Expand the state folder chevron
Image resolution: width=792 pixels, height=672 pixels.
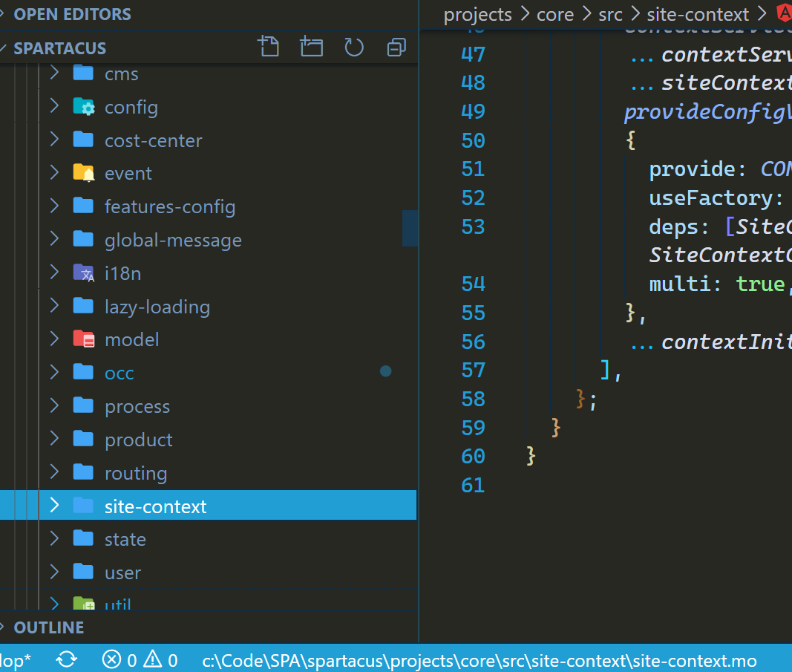coord(54,539)
